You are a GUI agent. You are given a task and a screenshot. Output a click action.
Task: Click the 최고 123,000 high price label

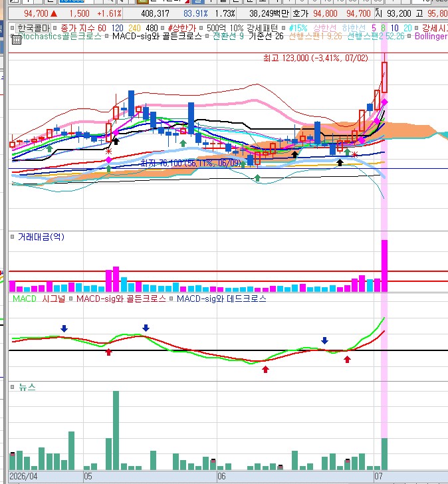click(315, 58)
